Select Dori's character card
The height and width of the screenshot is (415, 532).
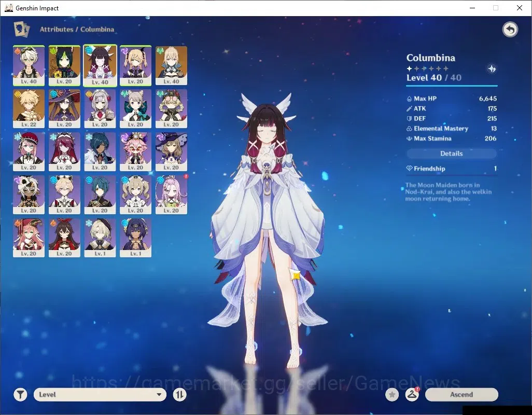point(136,151)
